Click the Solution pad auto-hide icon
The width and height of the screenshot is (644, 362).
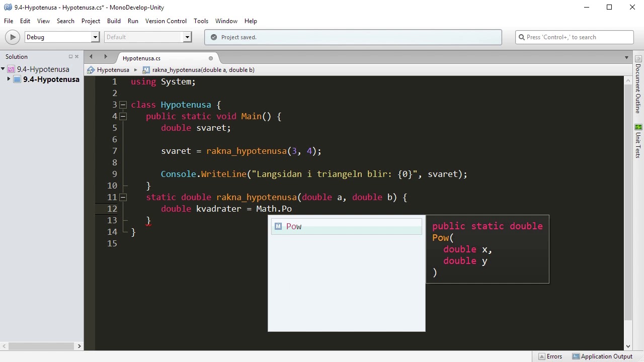[x=70, y=57]
